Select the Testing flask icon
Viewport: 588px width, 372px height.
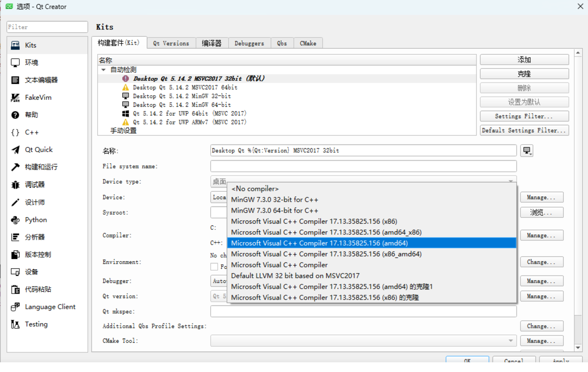pos(15,324)
